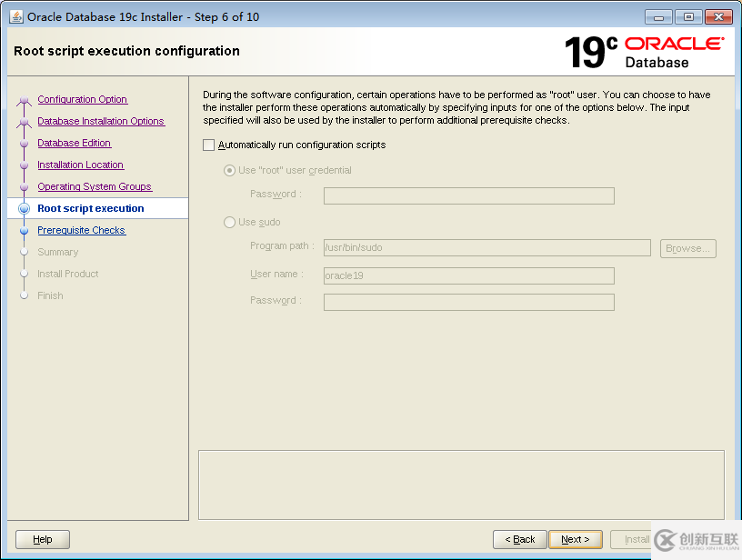The height and width of the screenshot is (560, 742).
Task: Click the Database Edition step bullet icon
Action: pyautogui.click(x=25, y=144)
